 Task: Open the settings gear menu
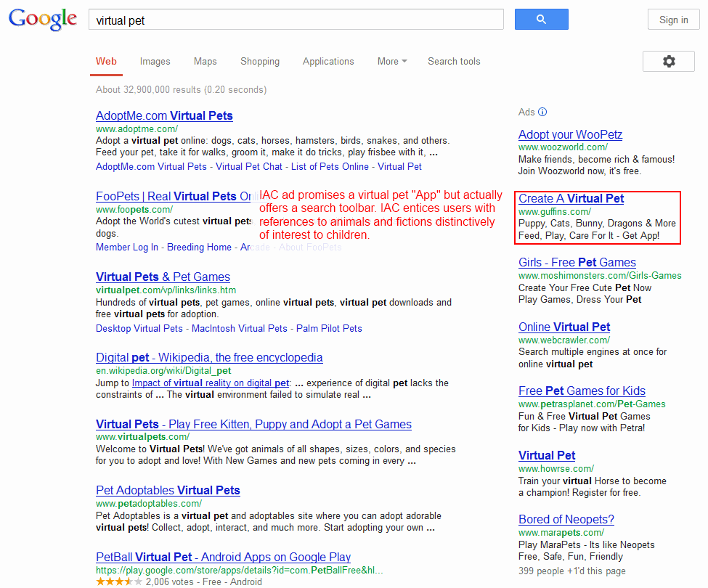tap(669, 62)
